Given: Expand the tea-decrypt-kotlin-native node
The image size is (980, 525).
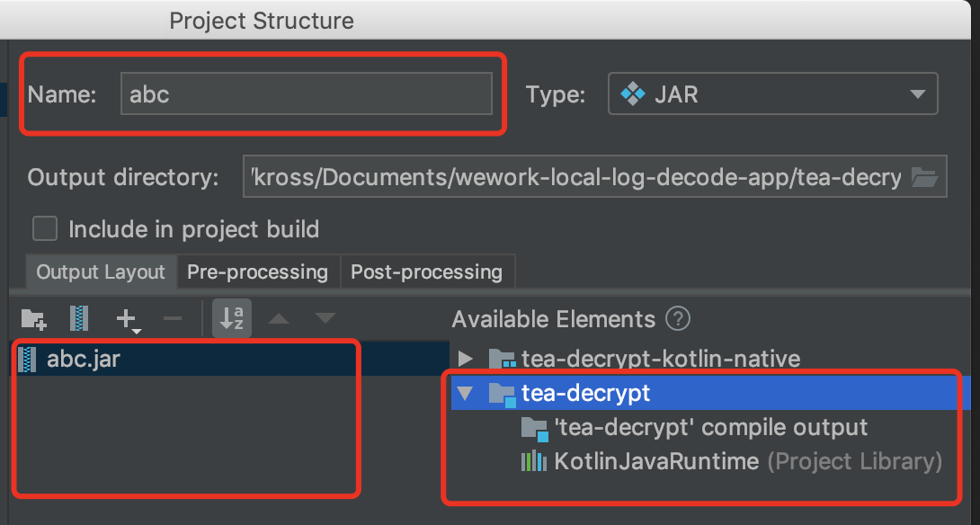Looking at the screenshot, I should coord(465,360).
